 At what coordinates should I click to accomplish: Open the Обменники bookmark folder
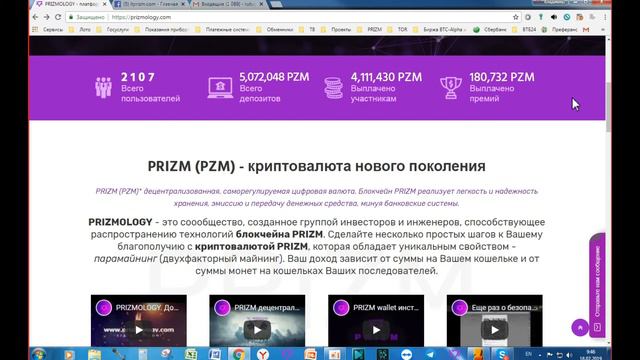click(x=275, y=29)
